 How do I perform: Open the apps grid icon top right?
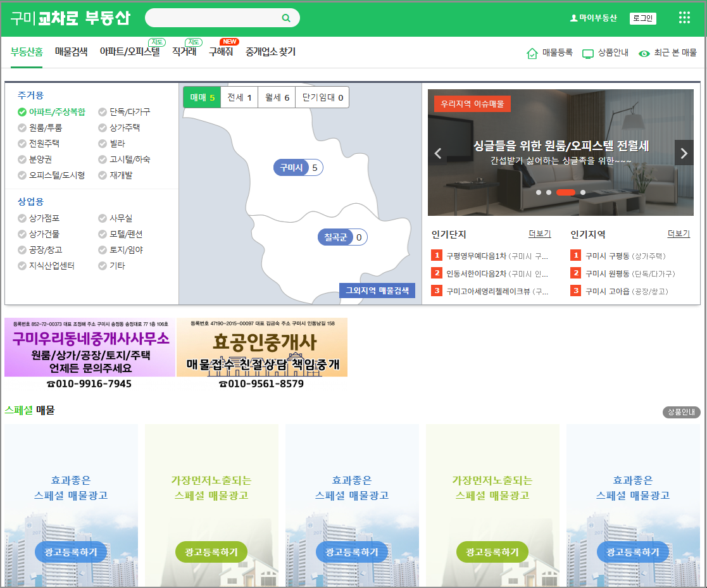click(x=684, y=17)
